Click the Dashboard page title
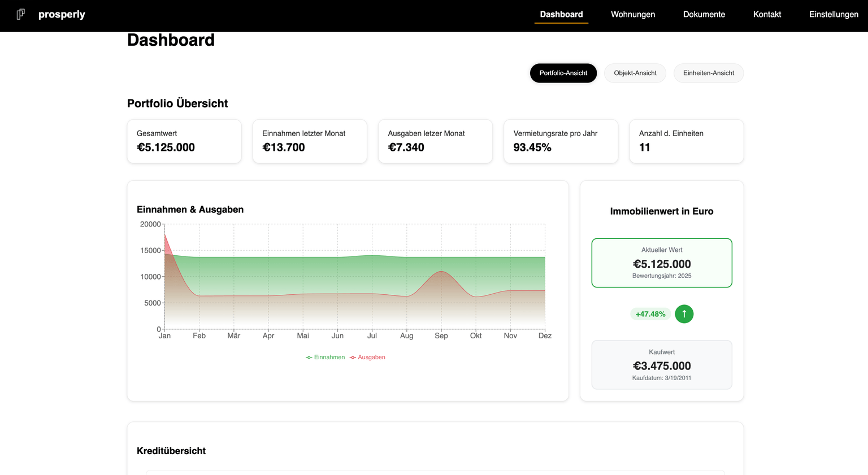Screen dimensions: 868x475 (x=171, y=40)
